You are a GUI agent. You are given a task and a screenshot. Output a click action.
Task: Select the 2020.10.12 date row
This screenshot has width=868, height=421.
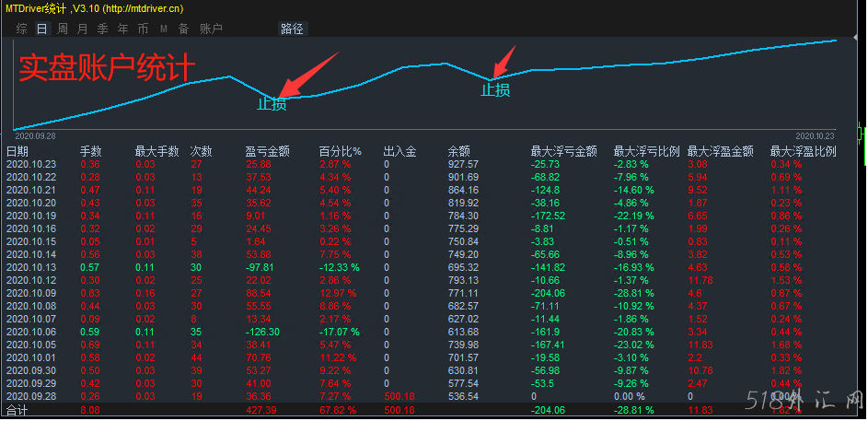(32, 280)
